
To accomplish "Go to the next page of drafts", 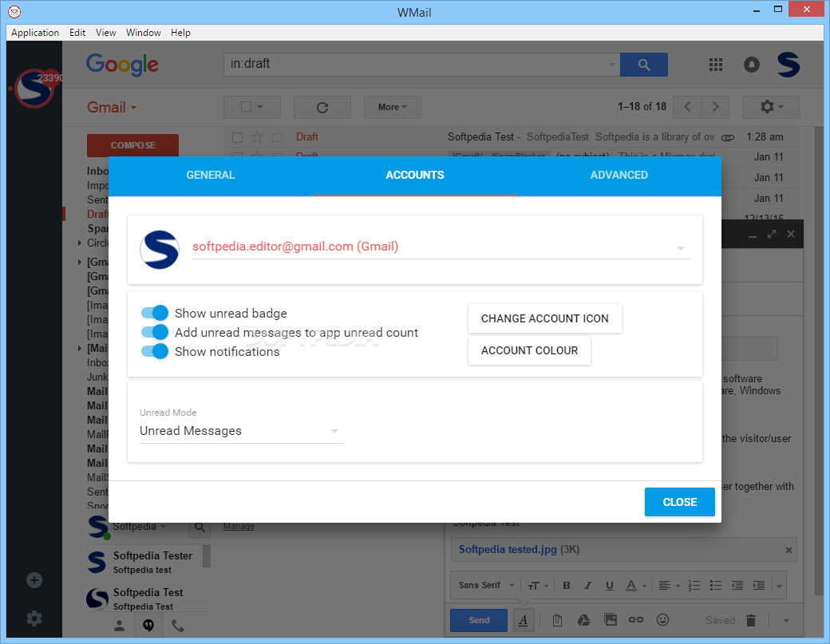I will (x=715, y=107).
